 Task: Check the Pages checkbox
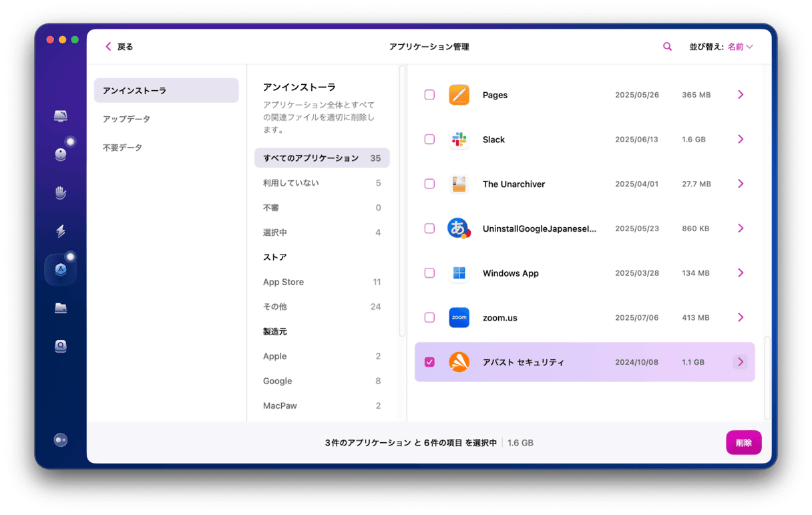tap(429, 95)
